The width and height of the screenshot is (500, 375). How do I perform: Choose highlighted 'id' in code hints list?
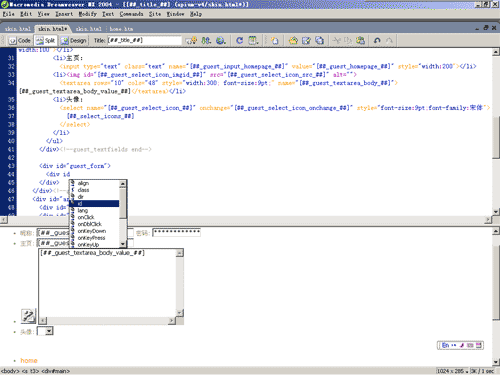click(x=94, y=203)
